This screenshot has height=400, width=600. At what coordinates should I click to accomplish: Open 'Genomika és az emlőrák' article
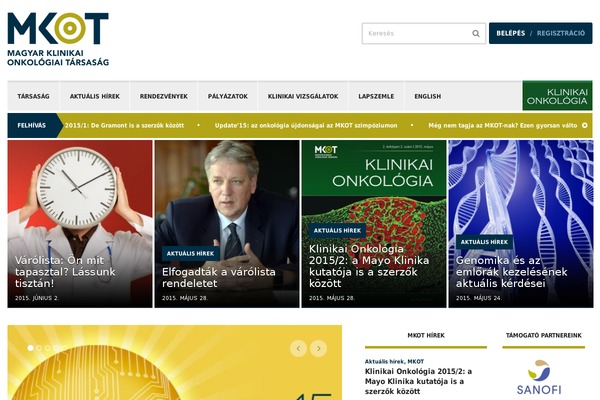[x=511, y=272]
